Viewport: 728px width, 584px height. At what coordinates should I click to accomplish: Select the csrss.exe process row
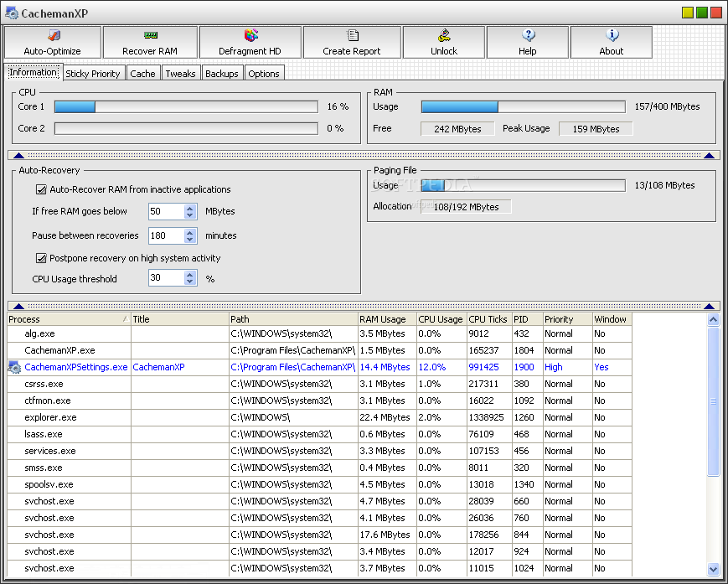(x=319, y=384)
